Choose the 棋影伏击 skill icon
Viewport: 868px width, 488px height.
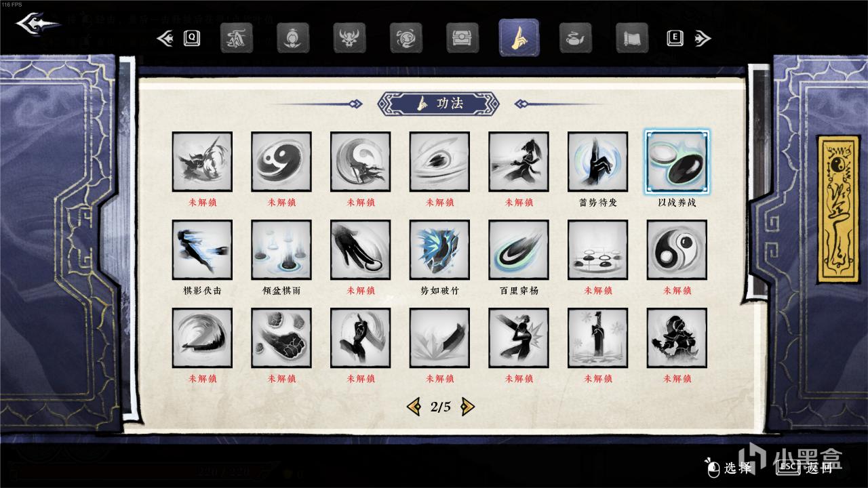[x=202, y=249]
